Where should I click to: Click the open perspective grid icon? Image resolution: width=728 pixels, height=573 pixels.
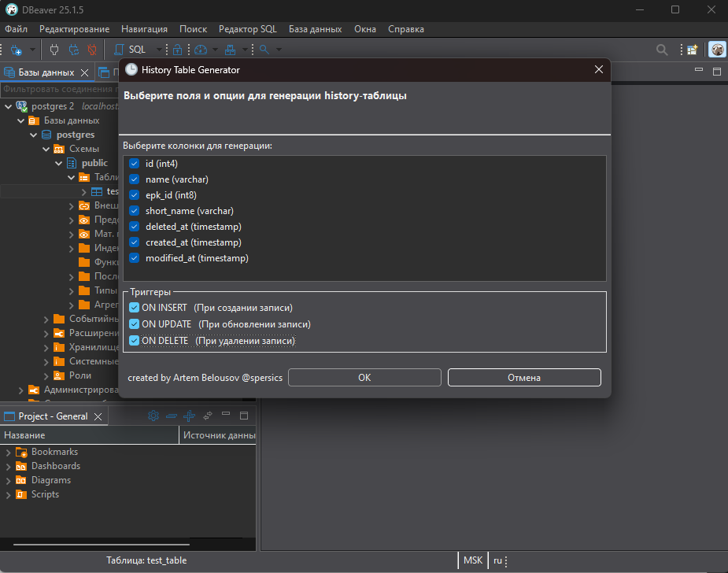click(x=693, y=50)
